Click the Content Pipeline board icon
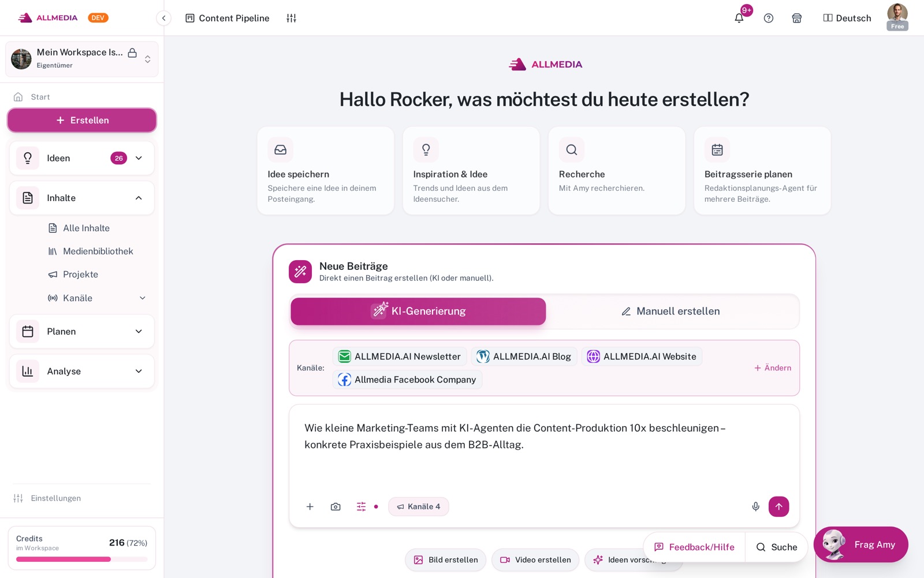The width and height of the screenshot is (924, 578). [x=189, y=18]
